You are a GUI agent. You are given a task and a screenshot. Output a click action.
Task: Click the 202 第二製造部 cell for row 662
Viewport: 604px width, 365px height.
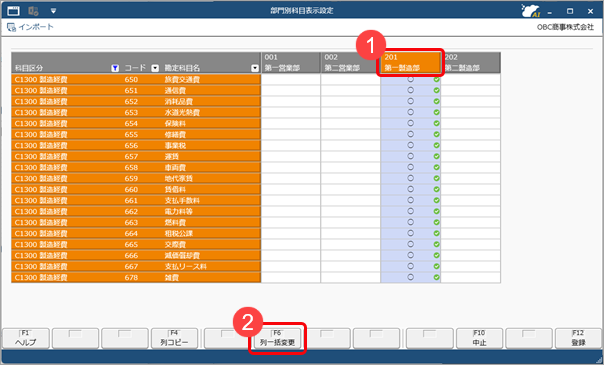(x=470, y=211)
